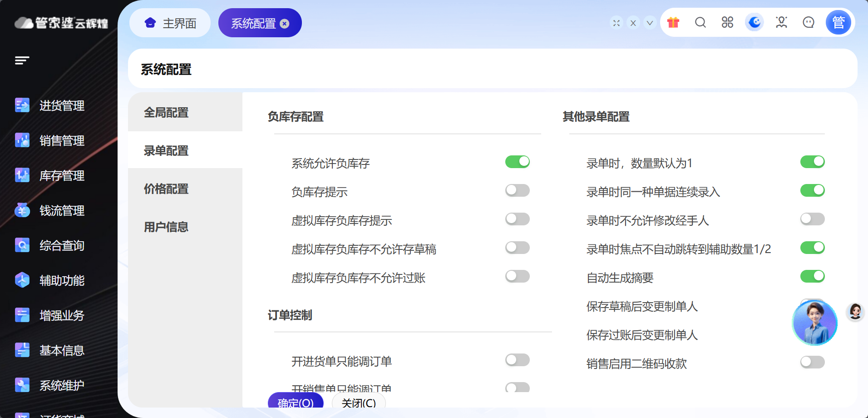Enable 开进货单只能调订单 switch
This screenshot has height=418, width=868.
[518, 360]
